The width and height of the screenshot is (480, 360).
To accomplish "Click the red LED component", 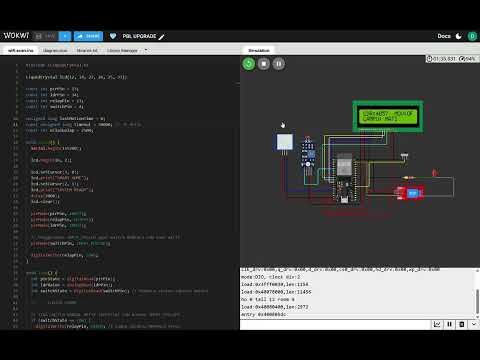I will click(x=435, y=173).
